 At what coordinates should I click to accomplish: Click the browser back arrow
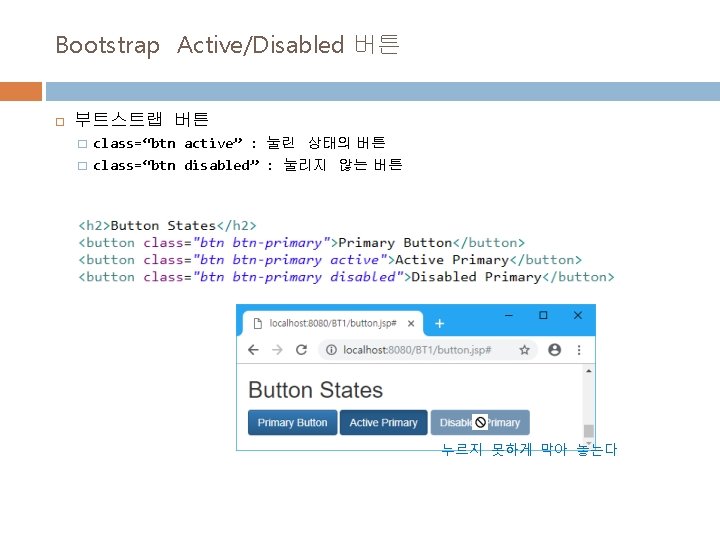(253, 350)
